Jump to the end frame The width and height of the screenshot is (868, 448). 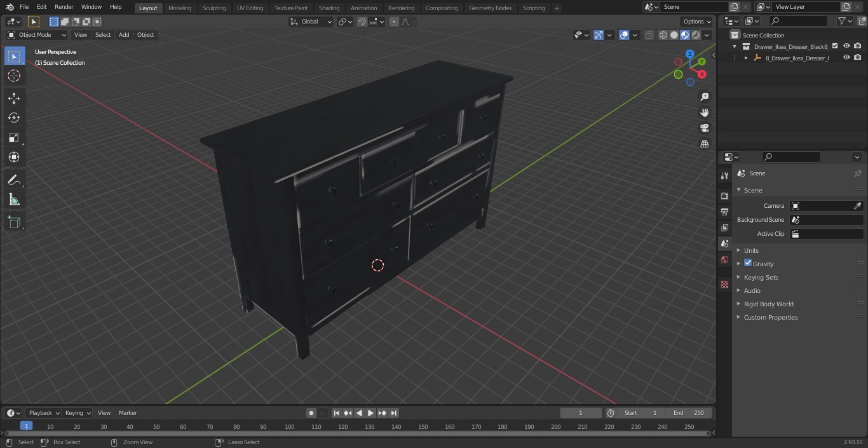[394, 413]
